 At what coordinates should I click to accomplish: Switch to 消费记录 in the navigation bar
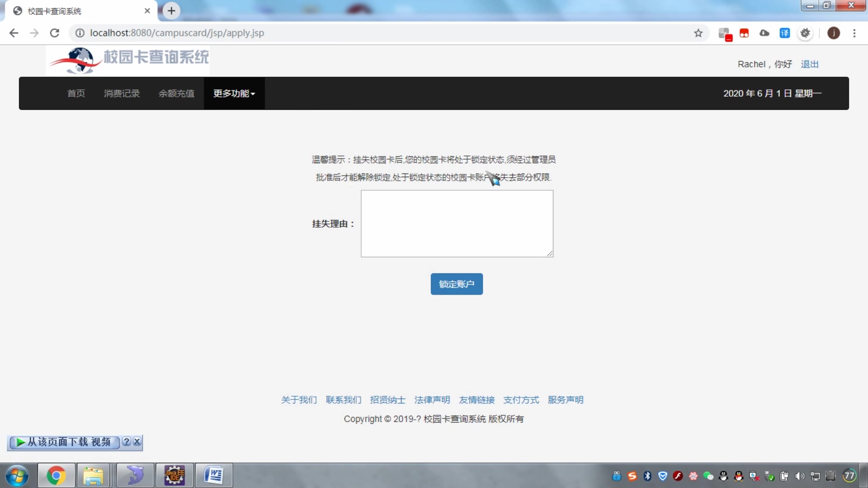[121, 93]
